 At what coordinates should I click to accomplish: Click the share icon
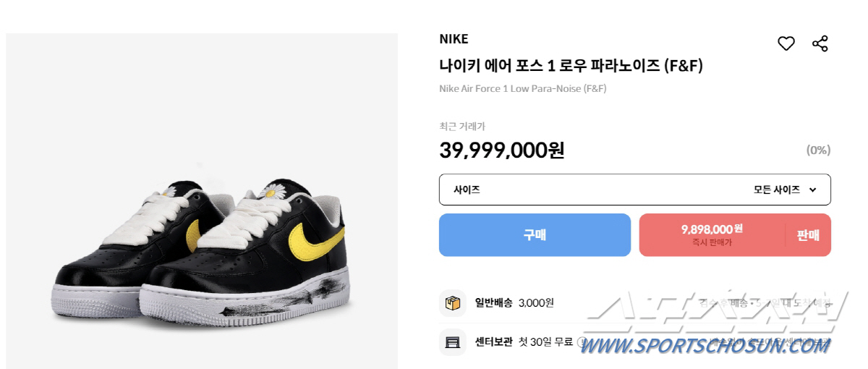click(820, 44)
